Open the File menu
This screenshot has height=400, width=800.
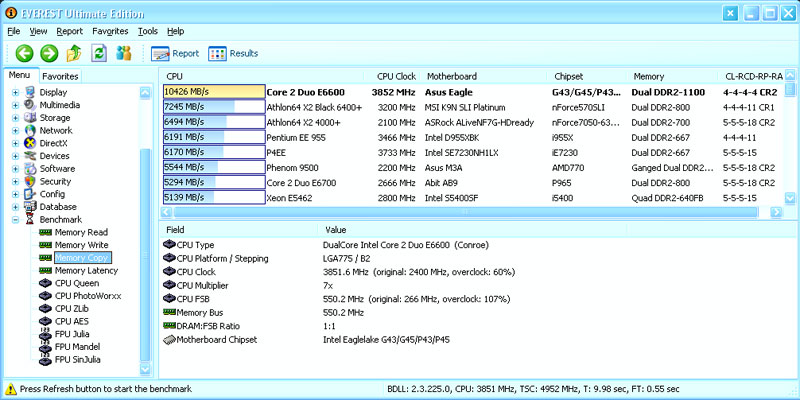[14, 31]
